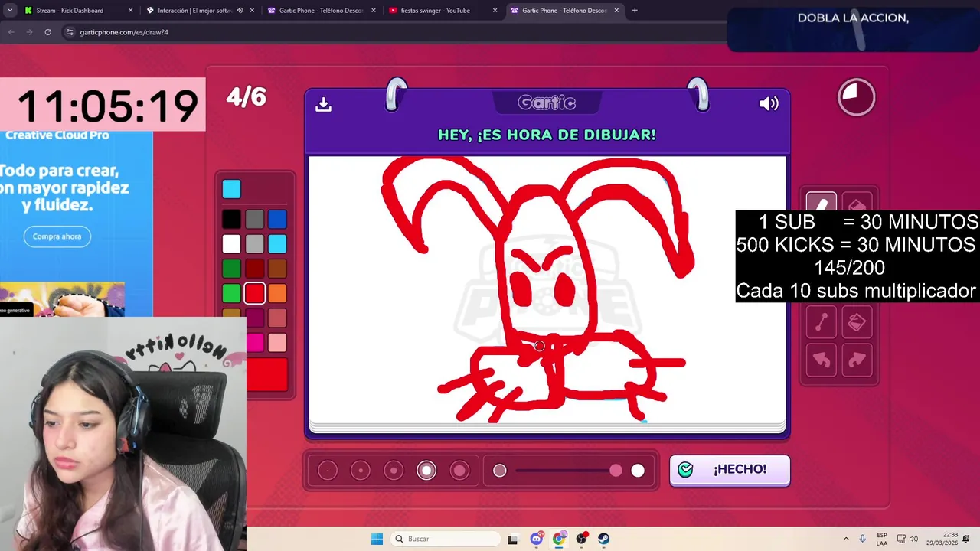Viewport: 980px width, 551px height.
Task: Open the microphone tray icon
Action: (x=863, y=539)
